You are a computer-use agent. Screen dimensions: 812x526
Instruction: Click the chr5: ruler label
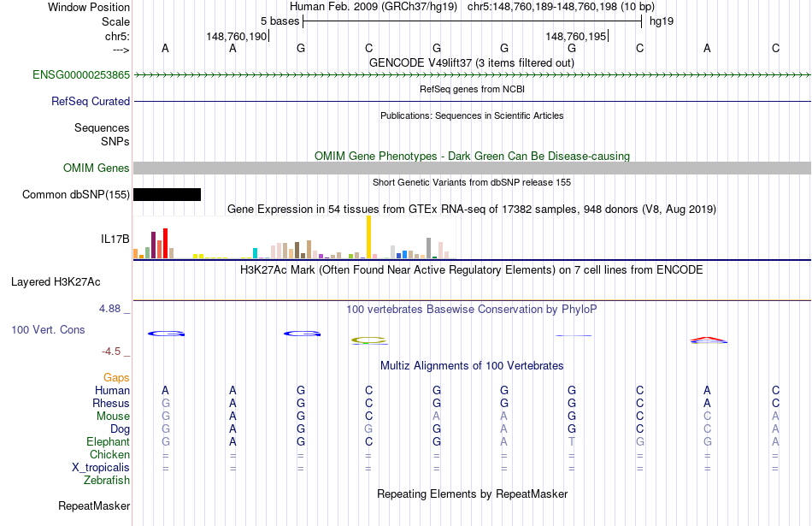pyautogui.click(x=117, y=36)
